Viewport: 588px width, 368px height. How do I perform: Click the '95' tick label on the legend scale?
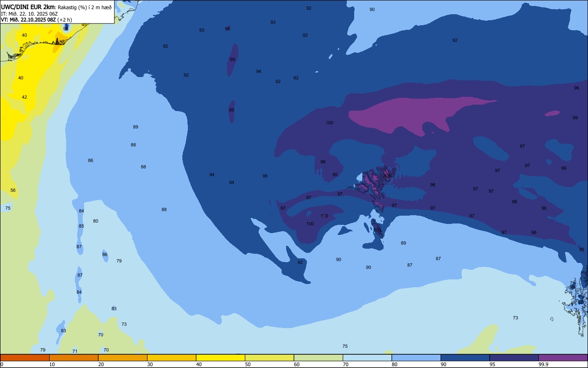coord(492,364)
